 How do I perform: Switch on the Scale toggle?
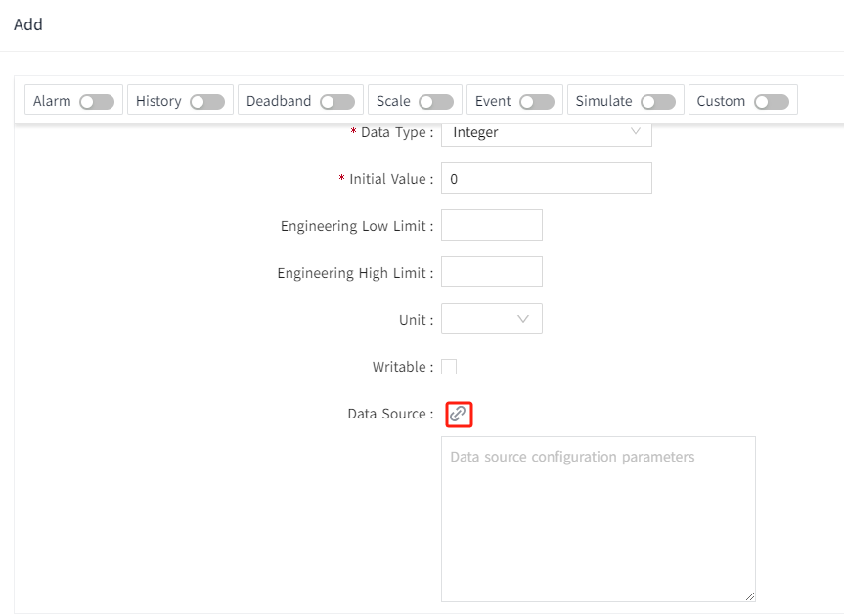point(436,102)
